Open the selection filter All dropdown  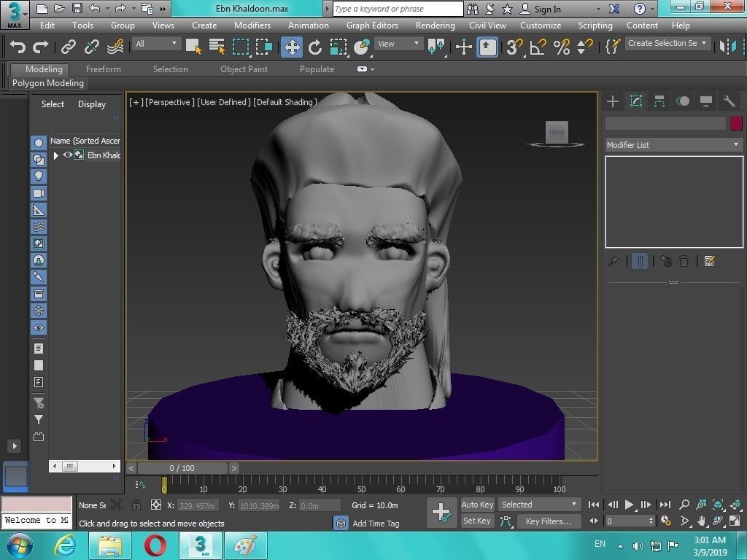click(x=156, y=44)
